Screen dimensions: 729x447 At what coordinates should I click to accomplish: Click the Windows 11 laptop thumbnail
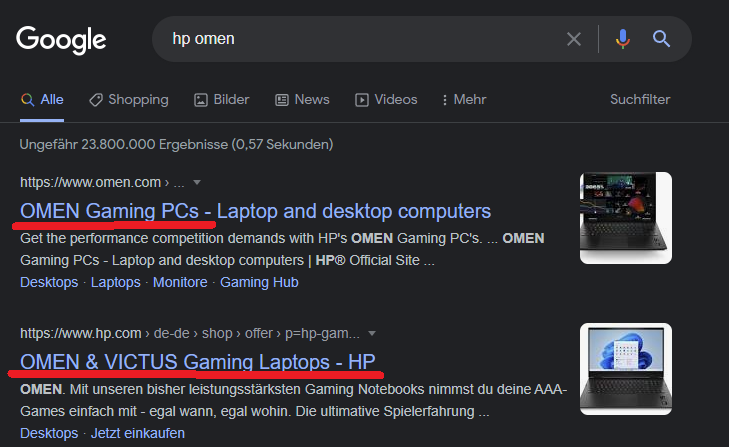tap(626, 369)
